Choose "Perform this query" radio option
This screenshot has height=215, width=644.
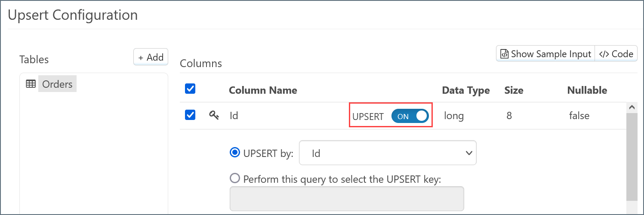pos(235,178)
